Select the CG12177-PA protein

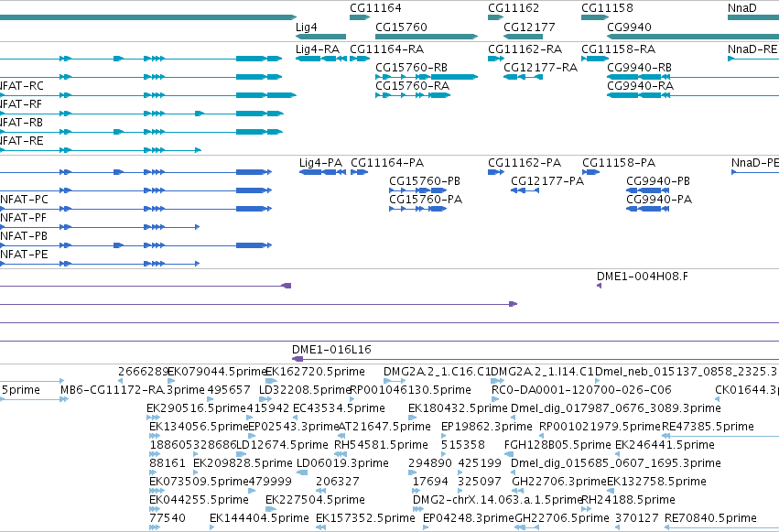pos(525,190)
